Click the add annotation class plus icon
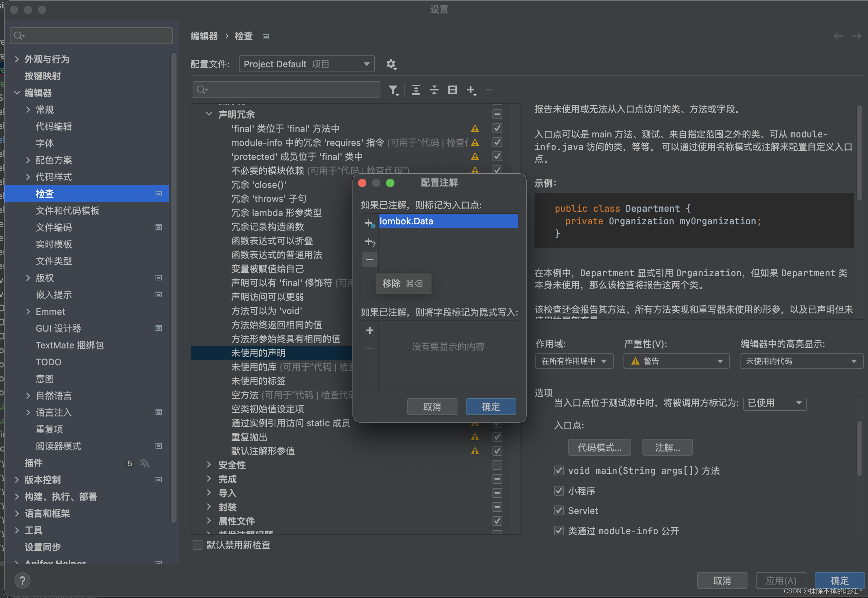The image size is (868, 598). pyautogui.click(x=369, y=223)
